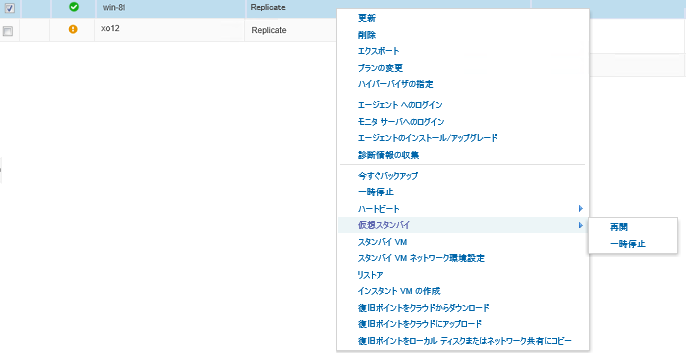Image resolution: width=686 pixels, height=360 pixels.
Task: Choose 削除 from the context menu
Action: coord(367,35)
